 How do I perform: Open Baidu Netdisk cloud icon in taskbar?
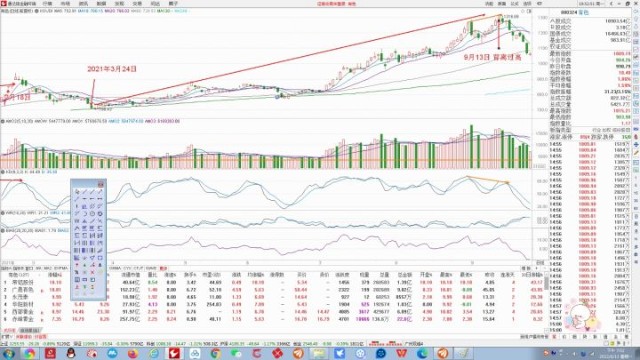(x=195, y=353)
